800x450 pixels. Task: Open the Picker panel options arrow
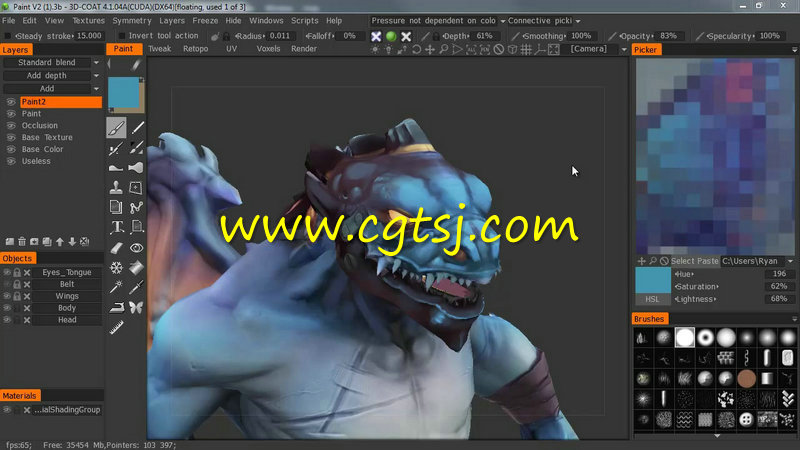pos(794,49)
